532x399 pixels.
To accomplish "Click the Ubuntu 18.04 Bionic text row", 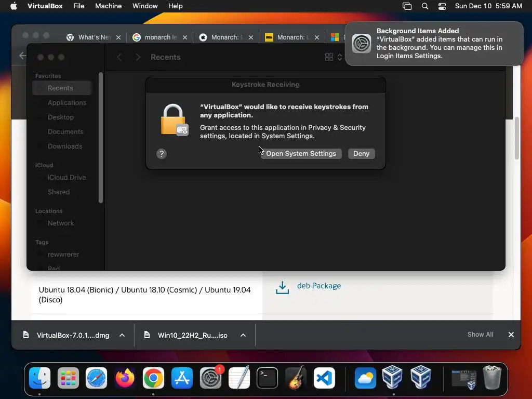I will pyautogui.click(x=144, y=295).
